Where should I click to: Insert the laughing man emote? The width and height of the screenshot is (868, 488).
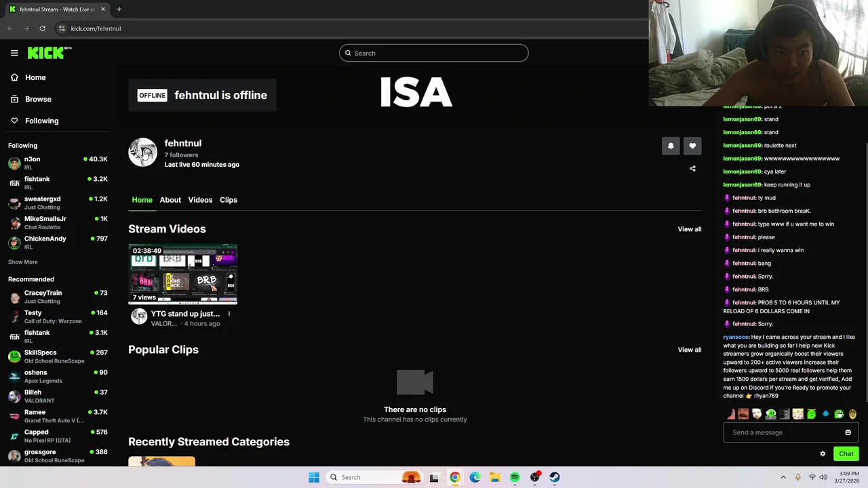pos(743,413)
